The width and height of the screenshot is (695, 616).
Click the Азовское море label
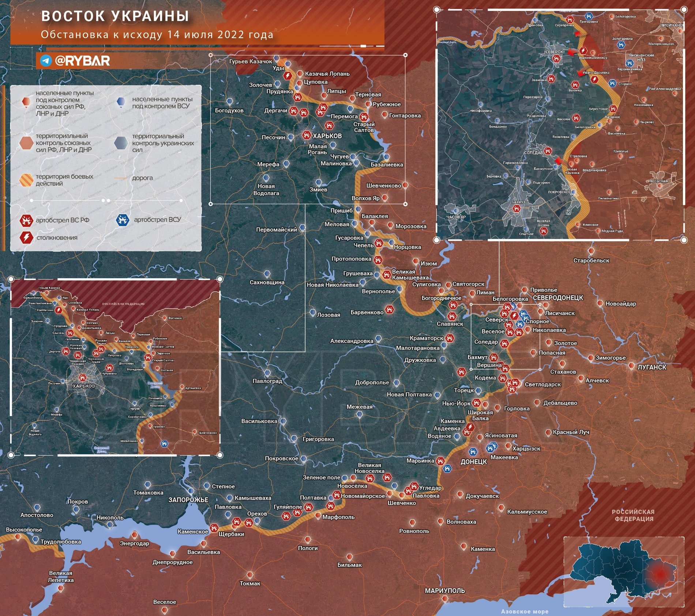[525, 611]
